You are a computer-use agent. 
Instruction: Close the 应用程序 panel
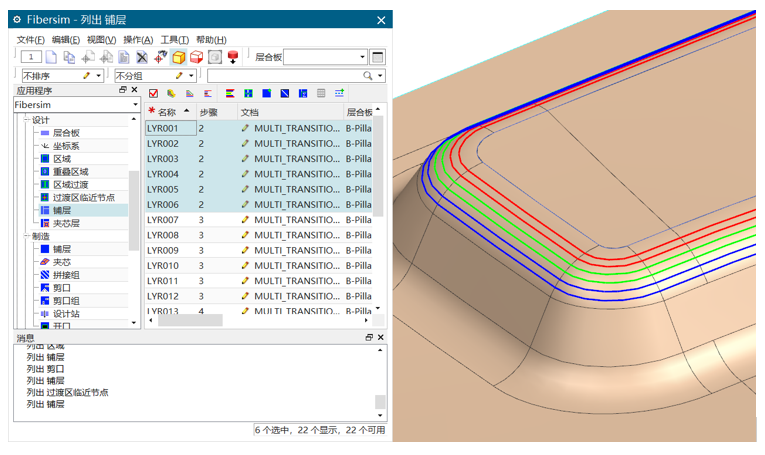click(135, 90)
